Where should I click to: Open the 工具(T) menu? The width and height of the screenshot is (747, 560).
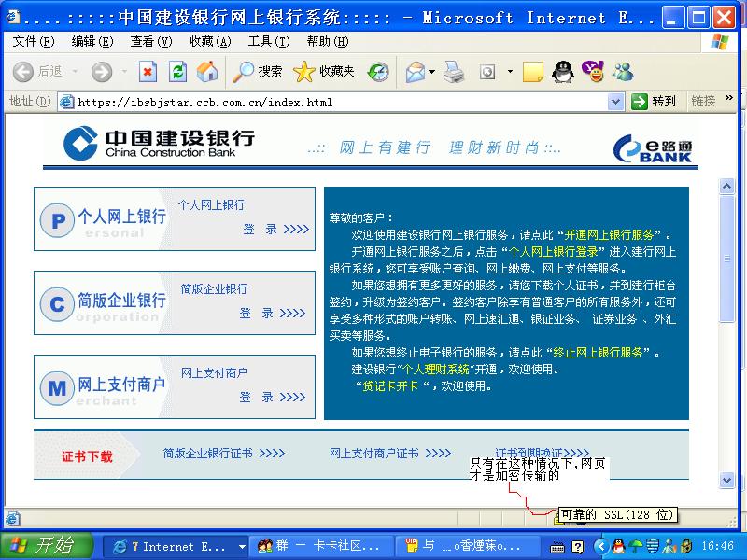269,42
